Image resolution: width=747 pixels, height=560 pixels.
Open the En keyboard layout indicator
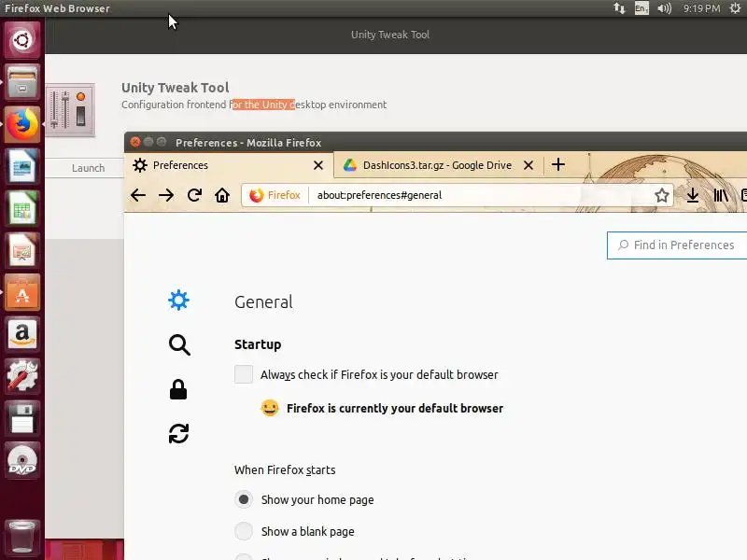point(641,8)
